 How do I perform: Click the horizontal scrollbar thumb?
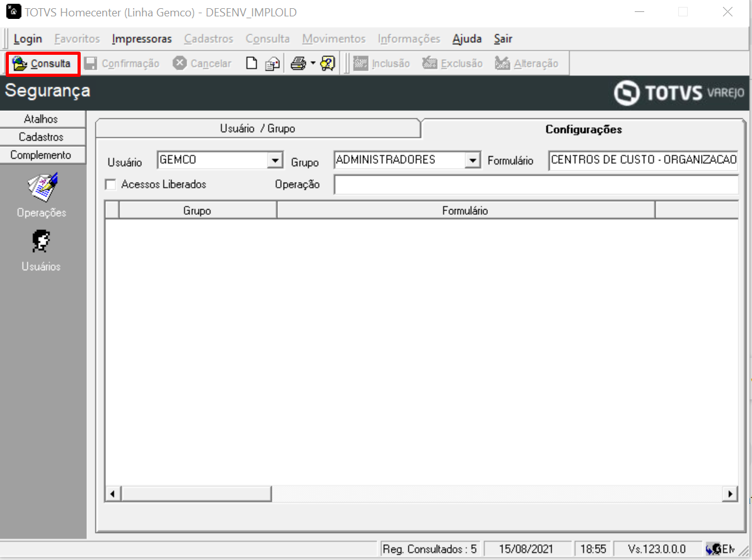point(196,494)
